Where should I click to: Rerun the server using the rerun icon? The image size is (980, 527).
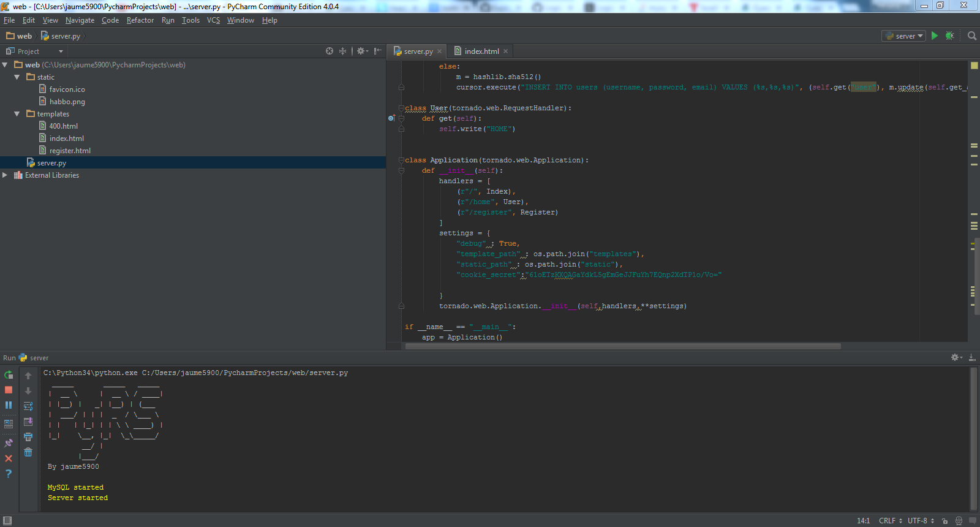pyautogui.click(x=9, y=374)
